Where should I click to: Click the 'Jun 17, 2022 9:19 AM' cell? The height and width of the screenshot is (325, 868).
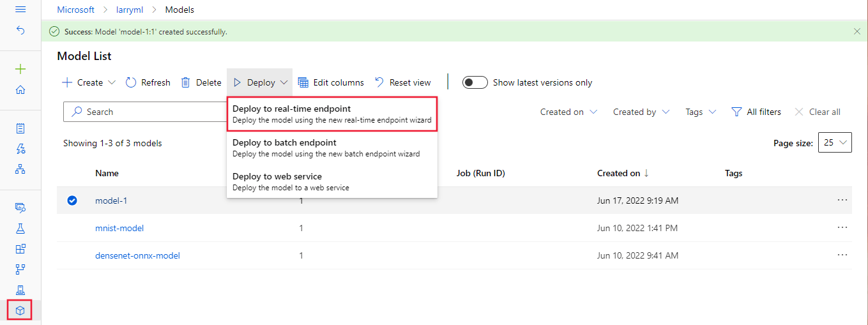[637, 200]
